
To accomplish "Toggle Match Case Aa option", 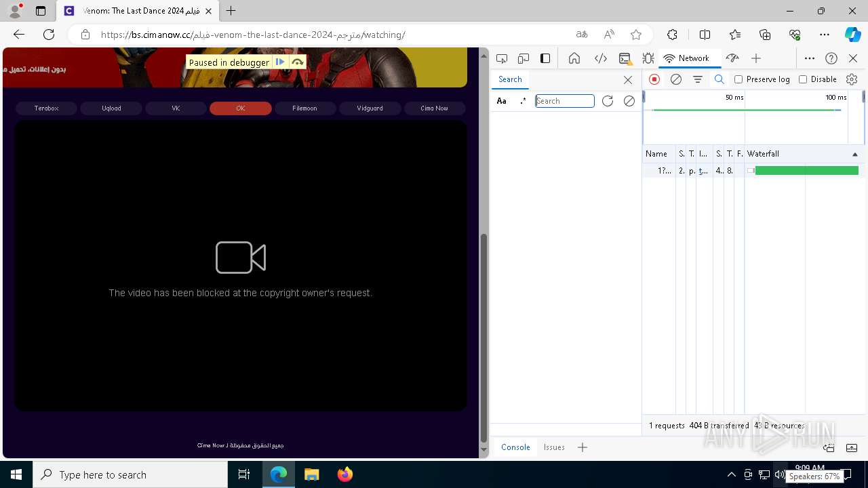I will (x=502, y=101).
